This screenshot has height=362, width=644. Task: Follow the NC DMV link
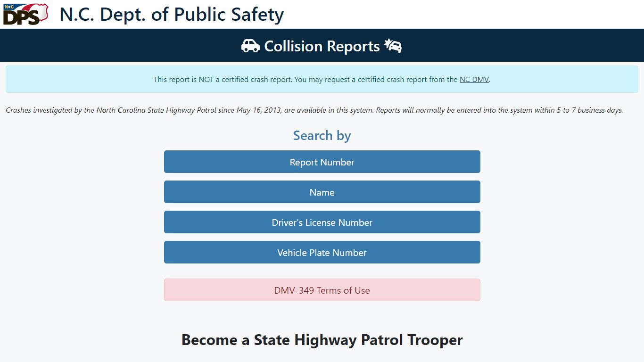tap(474, 80)
